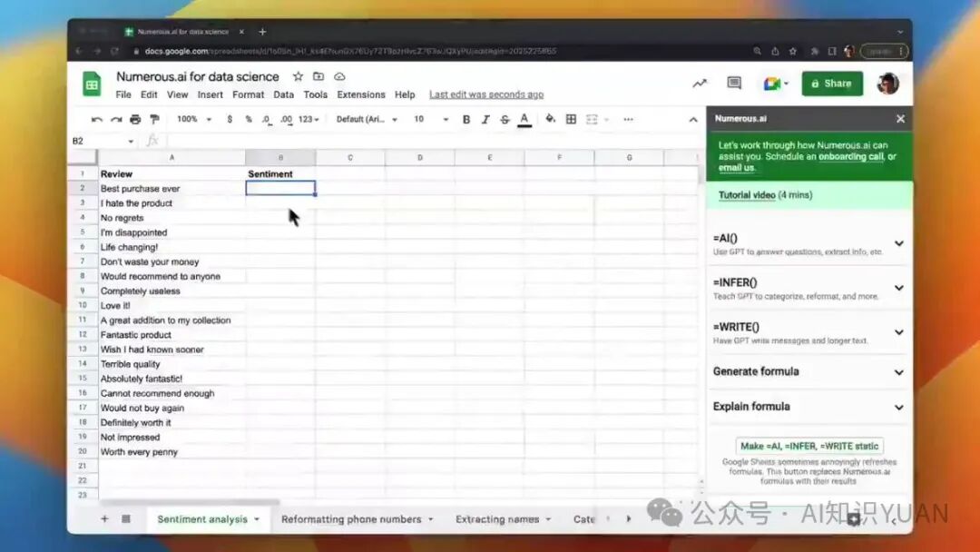Expand the =INFER() section

[x=898, y=288]
